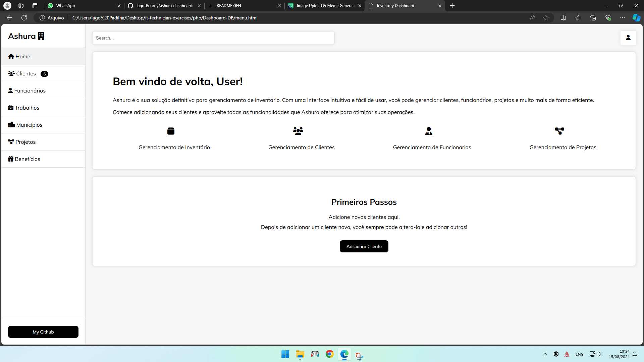644x362 pixels.
Task: Open the Clientes section via its people icon
Action: [11, 73]
